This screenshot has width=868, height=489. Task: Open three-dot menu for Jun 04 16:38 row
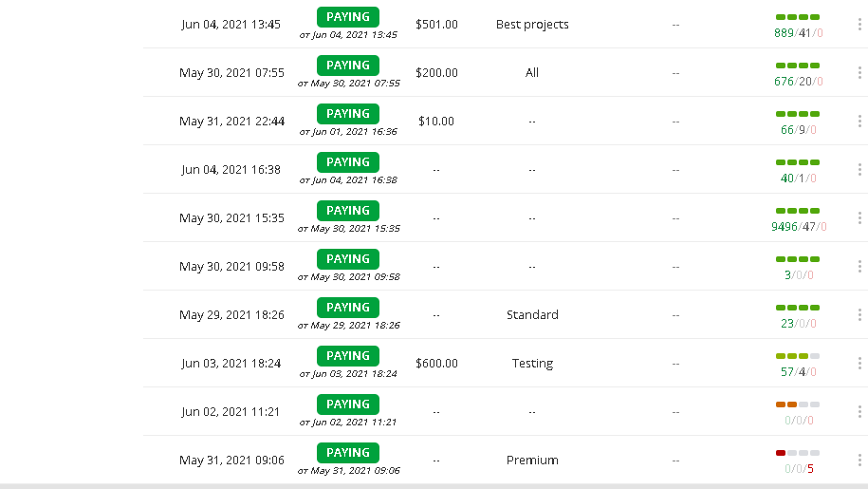[x=859, y=170]
